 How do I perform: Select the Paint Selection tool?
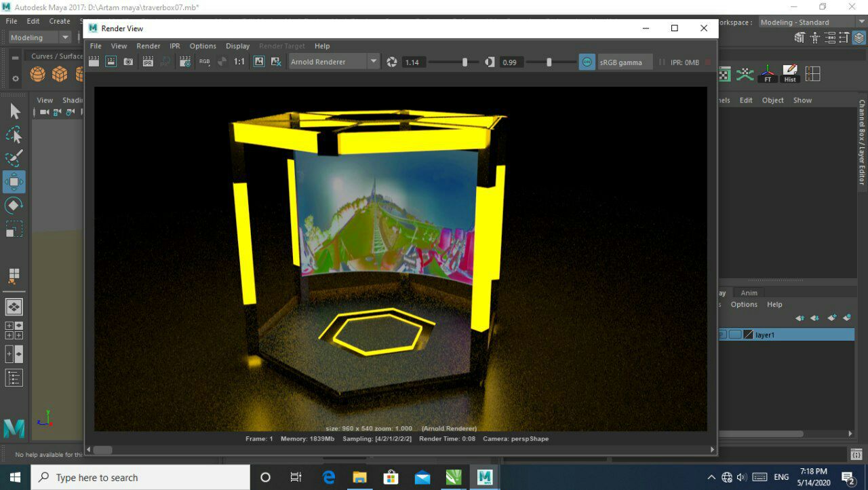click(x=14, y=158)
